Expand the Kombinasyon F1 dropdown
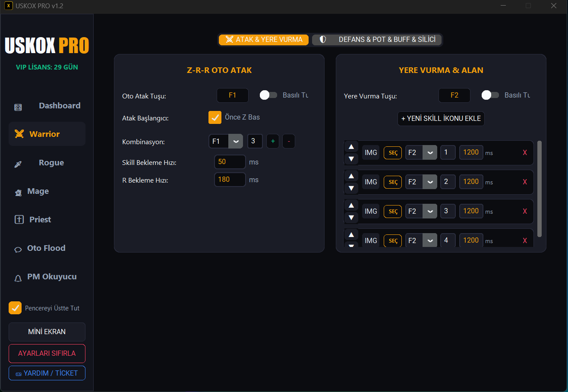 (235, 141)
